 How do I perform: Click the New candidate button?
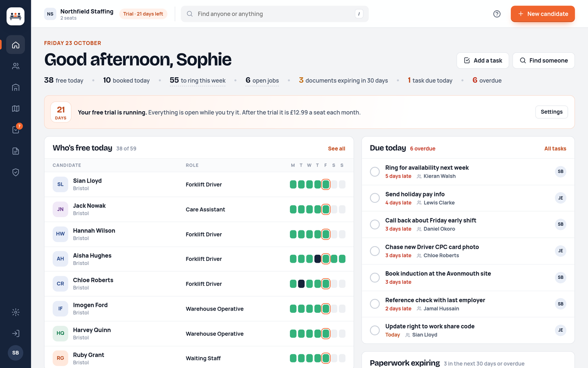click(543, 14)
